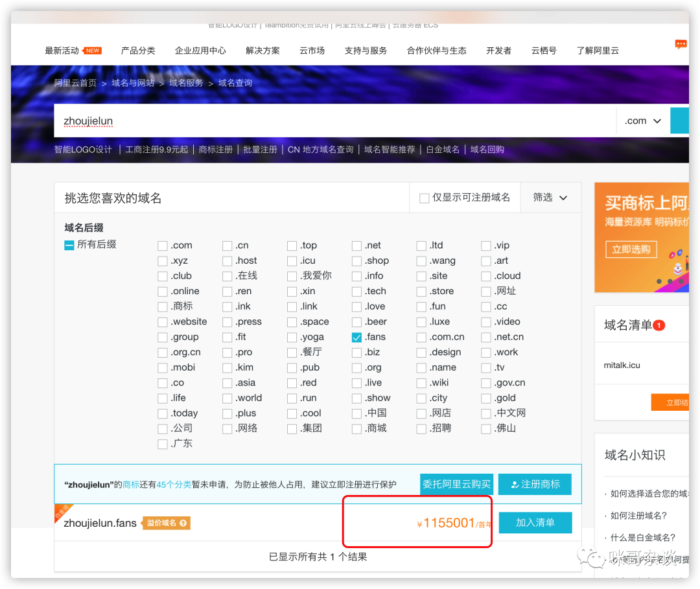This screenshot has width=700, height=589.
Task: Open the orange message notification icon top right
Action: pyautogui.click(x=681, y=44)
